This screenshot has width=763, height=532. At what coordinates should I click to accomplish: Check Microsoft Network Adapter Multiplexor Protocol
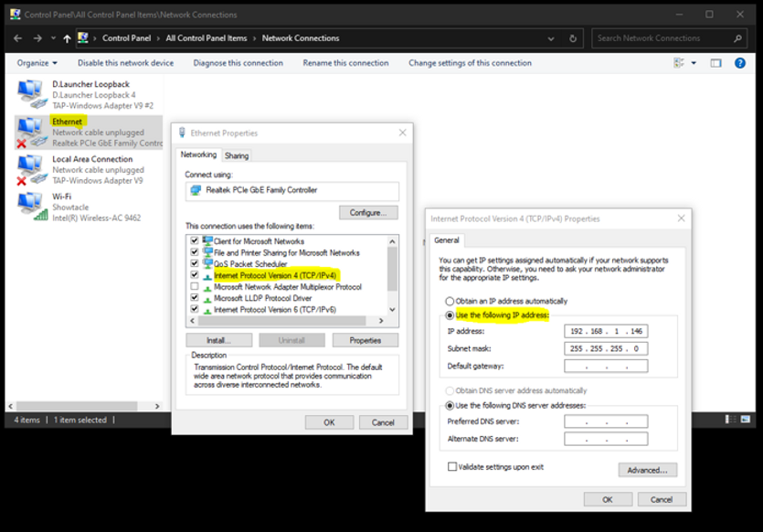[x=195, y=286]
